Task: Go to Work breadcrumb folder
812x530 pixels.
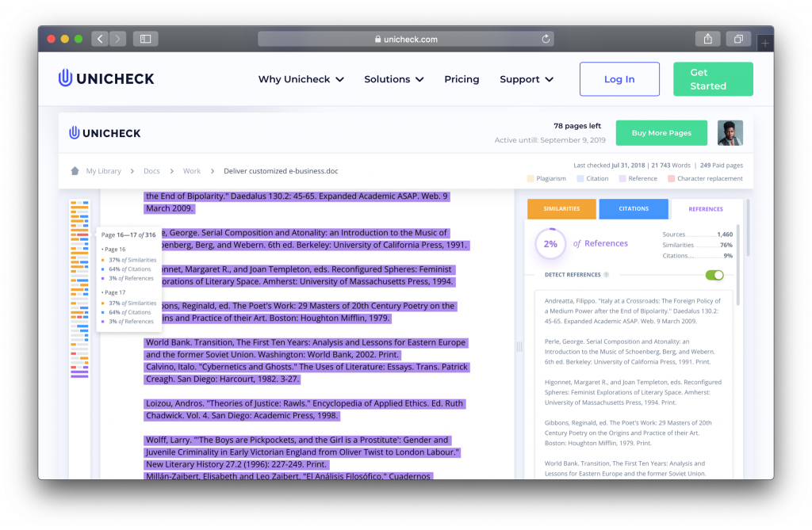Action: click(192, 171)
